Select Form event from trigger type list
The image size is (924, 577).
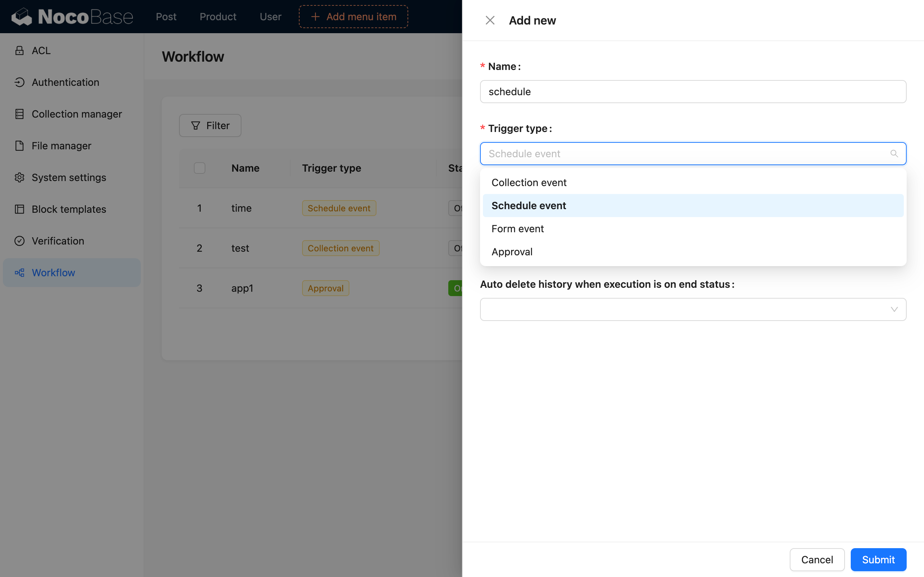coord(517,228)
